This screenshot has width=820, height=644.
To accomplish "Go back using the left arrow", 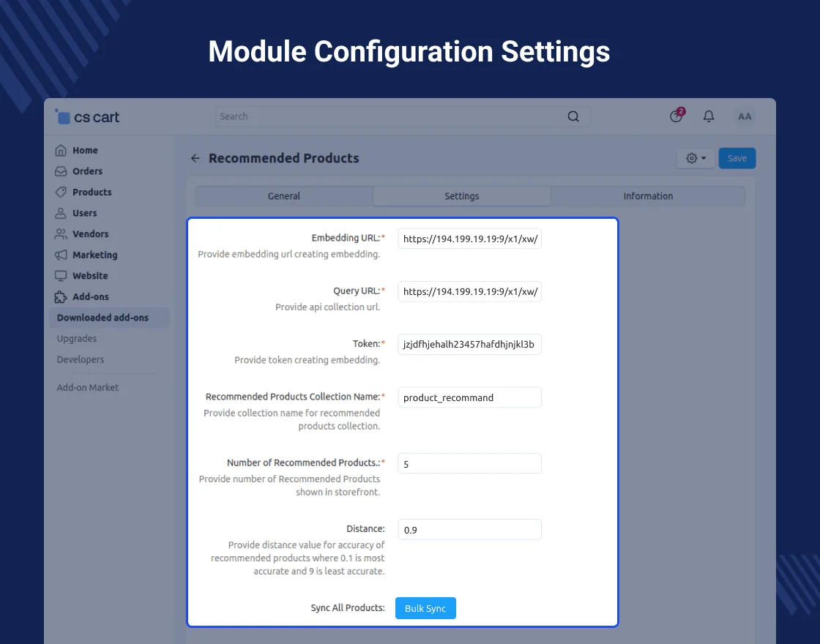I will coord(195,158).
